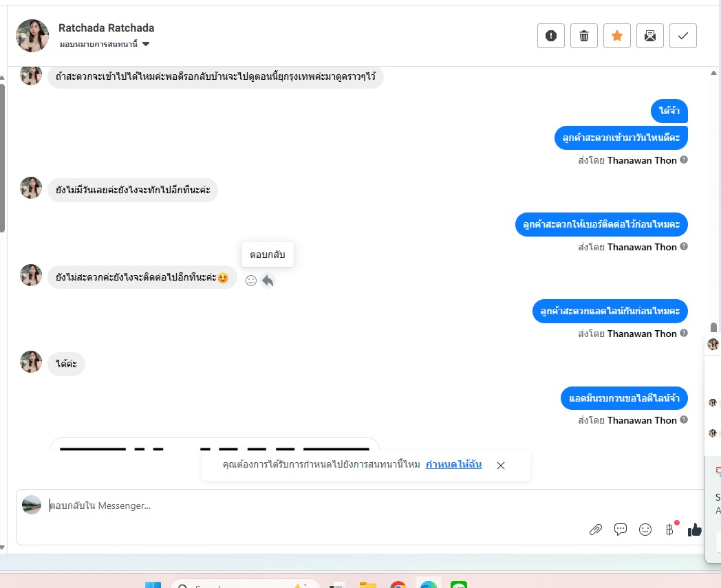Mark conversation done with checkmark
This screenshot has width=721, height=588.
click(x=683, y=36)
